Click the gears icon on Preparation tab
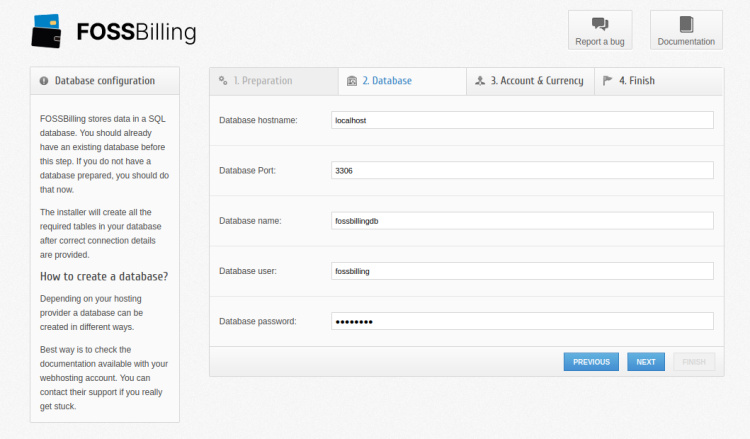The width and height of the screenshot is (750, 439). coord(223,81)
